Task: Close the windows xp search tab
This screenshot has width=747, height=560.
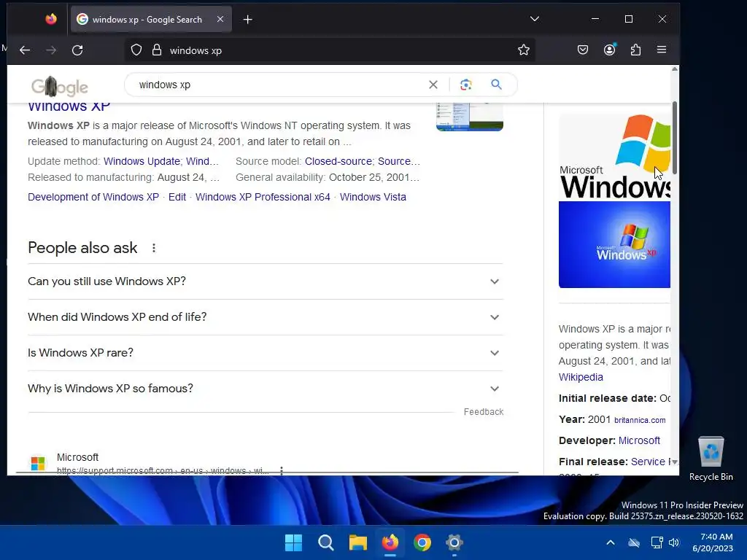Action: pyautogui.click(x=220, y=19)
